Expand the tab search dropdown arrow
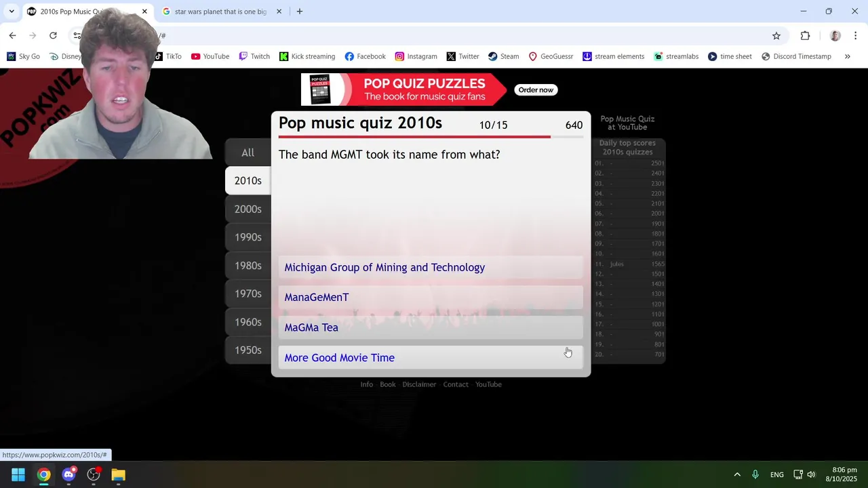The width and height of the screenshot is (868, 488). coord(12,12)
